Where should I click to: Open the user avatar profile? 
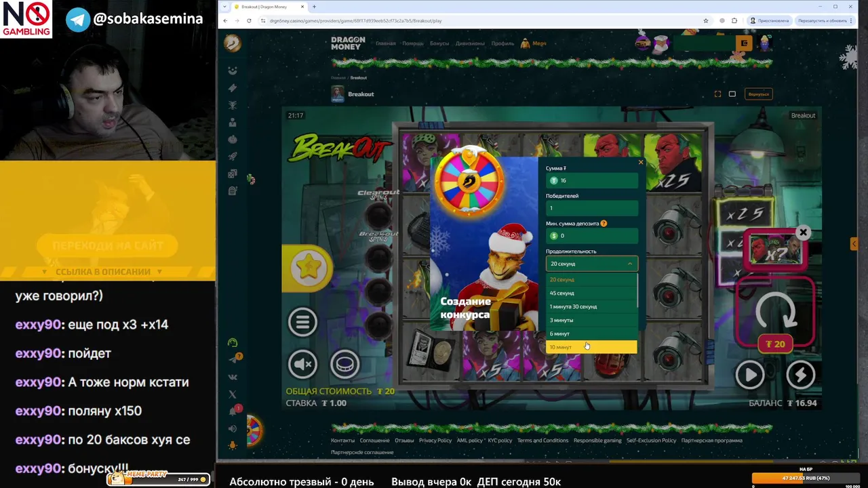[765, 43]
